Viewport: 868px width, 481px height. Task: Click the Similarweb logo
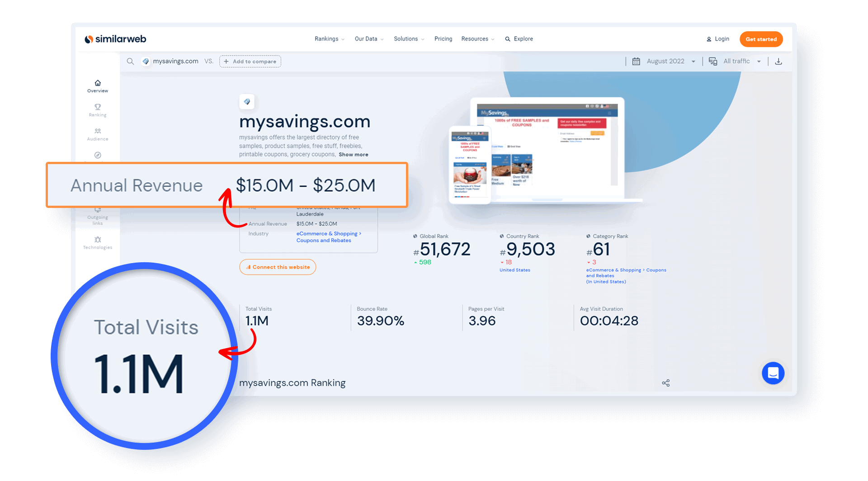[x=115, y=39]
